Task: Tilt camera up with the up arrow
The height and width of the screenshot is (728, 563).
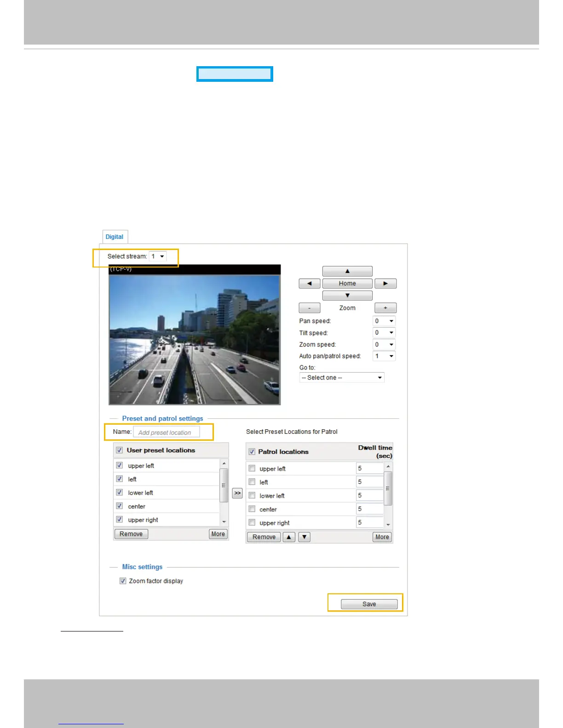Action: 347,271
